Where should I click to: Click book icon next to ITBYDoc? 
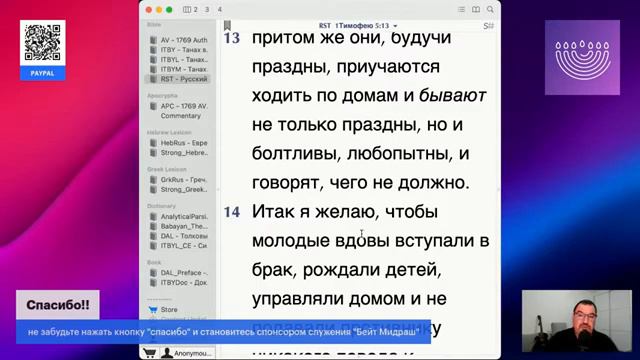[x=153, y=282]
